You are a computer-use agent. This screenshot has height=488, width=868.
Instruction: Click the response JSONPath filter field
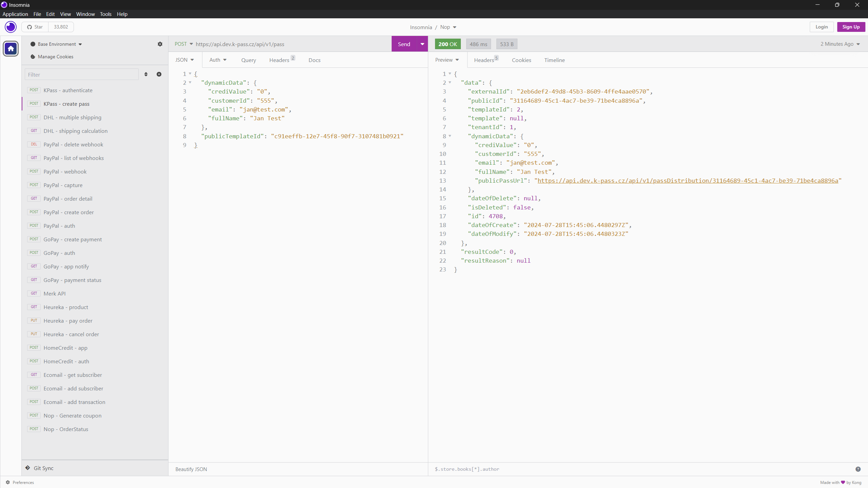coord(641,469)
